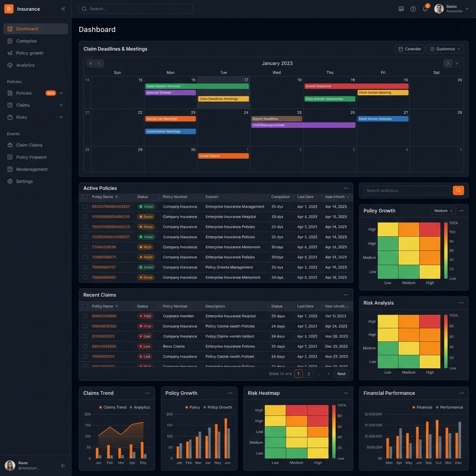Open the Nesture dropdown in Policy Growth
476x476 pixels.
pos(443,211)
